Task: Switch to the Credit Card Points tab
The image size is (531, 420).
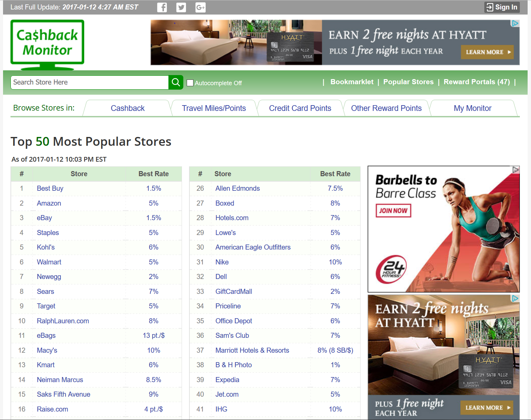Action: click(300, 108)
